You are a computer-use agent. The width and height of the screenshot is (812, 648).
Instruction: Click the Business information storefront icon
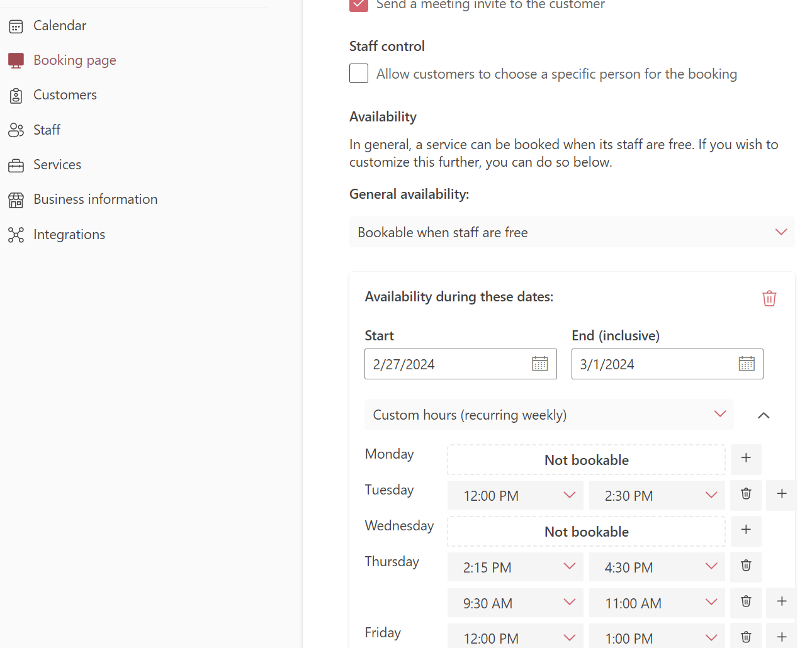pos(16,200)
